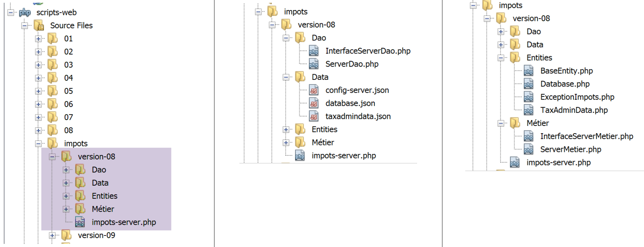Collapse the Source Files node
The height and width of the screenshot is (247, 644).
pos(25,26)
